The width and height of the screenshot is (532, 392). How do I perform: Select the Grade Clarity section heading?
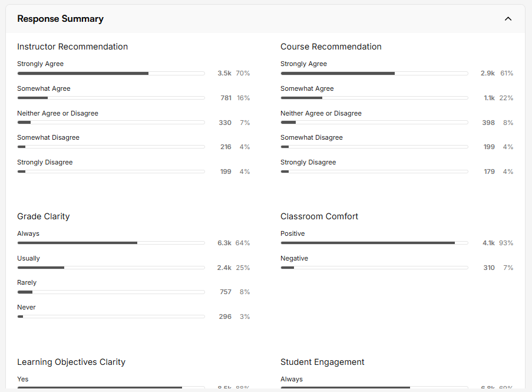pos(44,216)
